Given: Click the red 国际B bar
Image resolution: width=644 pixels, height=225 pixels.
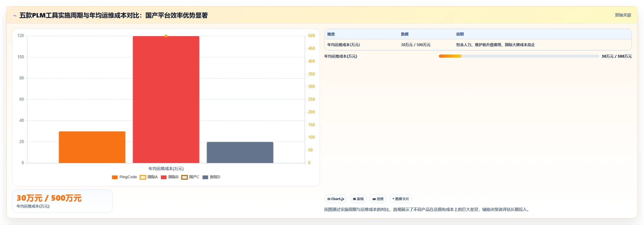Looking at the screenshot, I should [166, 99].
